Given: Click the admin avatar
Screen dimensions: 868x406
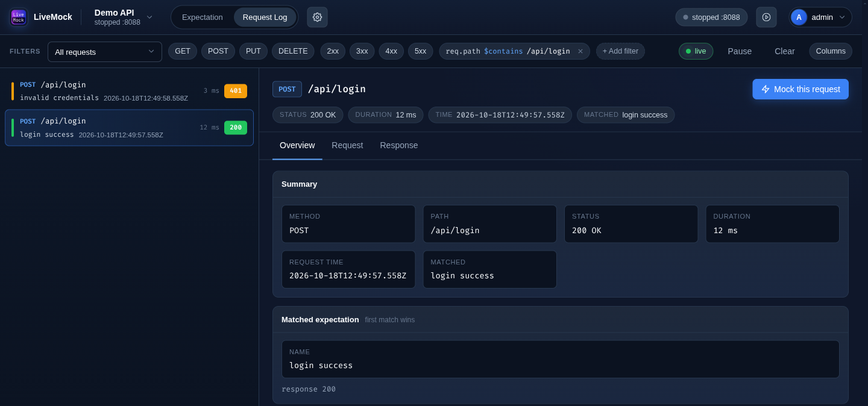Looking at the screenshot, I should [799, 17].
